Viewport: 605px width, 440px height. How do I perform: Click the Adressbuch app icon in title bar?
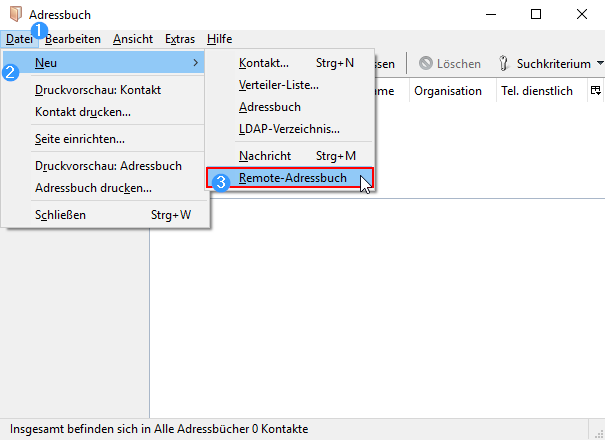[x=14, y=15]
